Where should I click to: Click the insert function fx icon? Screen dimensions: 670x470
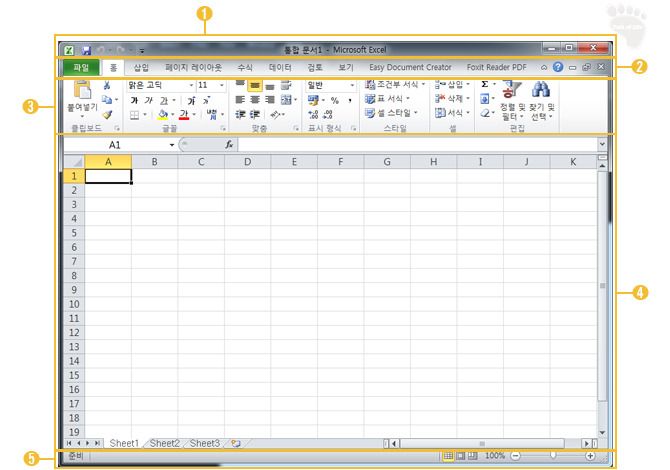click(229, 145)
